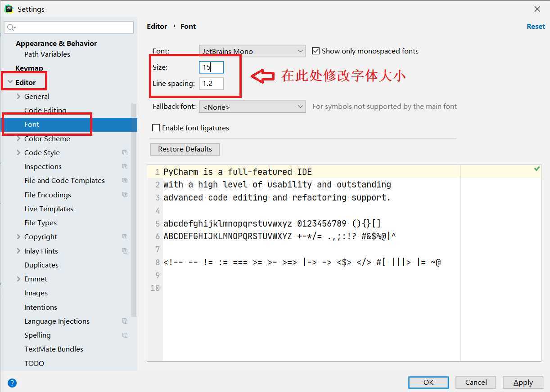Click the help question mark icon
Viewport: 550px width, 392px height.
coord(12,383)
